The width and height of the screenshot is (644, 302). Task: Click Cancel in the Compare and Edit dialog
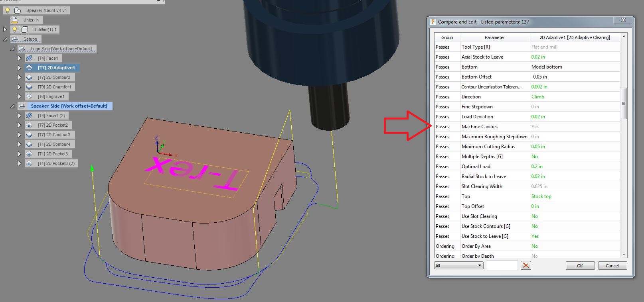pyautogui.click(x=612, y=266)
